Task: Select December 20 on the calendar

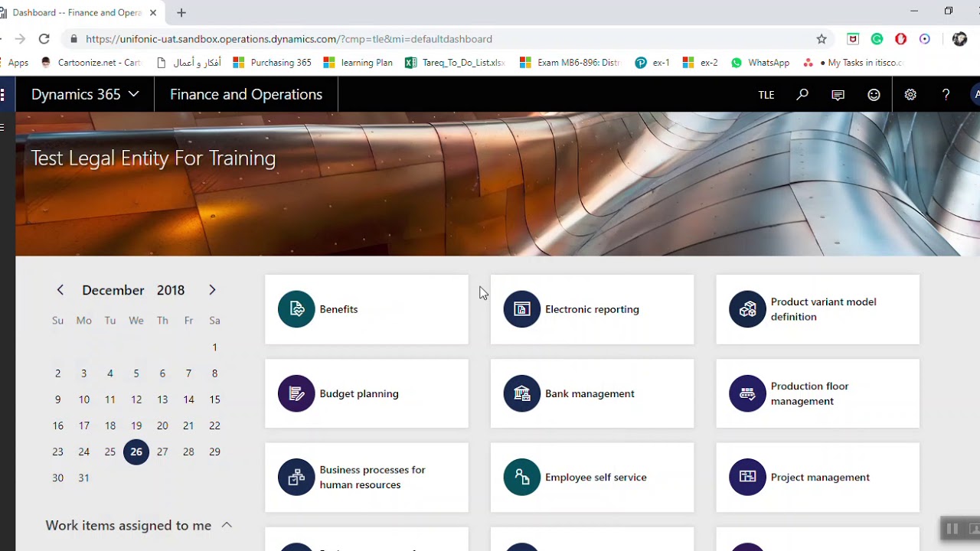Action: (162, 425)
